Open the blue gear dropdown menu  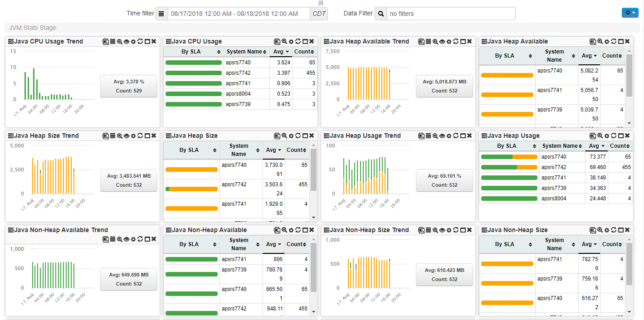(630, 13)
